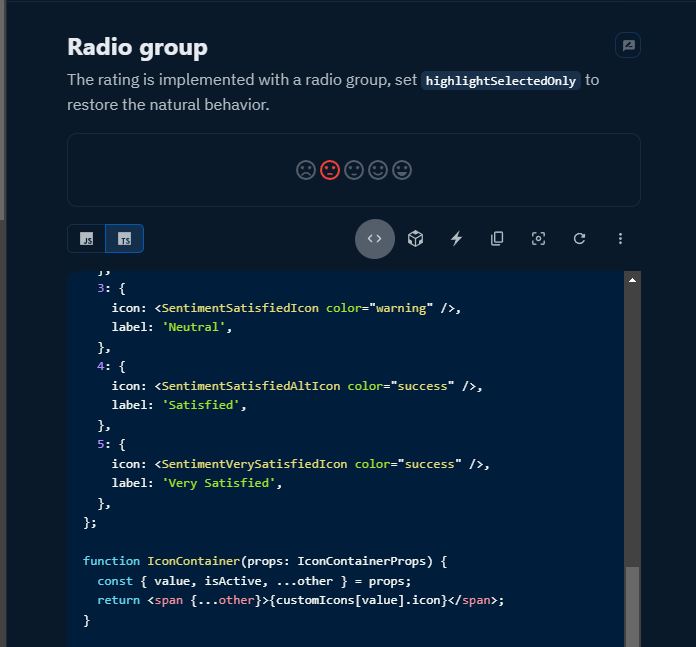Click the Radio group heading
This screenshot has width=696, height=647.
point(137,47)
